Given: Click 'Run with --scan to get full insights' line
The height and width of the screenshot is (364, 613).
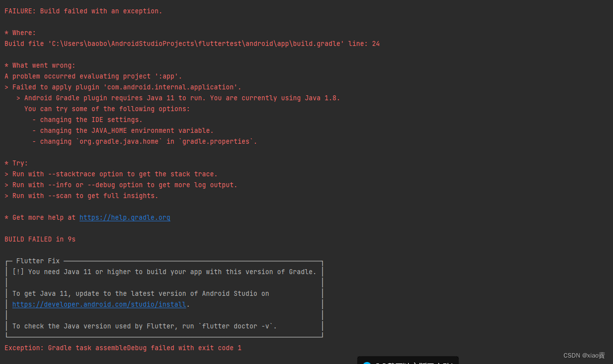Looking at the screenshot, I should [82, 196].
